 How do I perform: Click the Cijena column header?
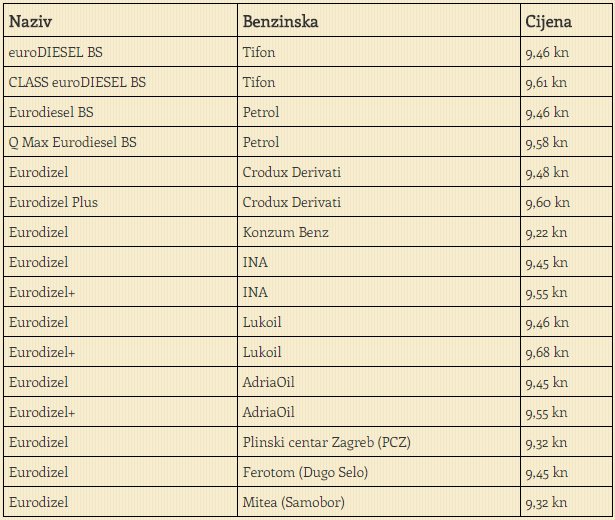coord(550,20)
